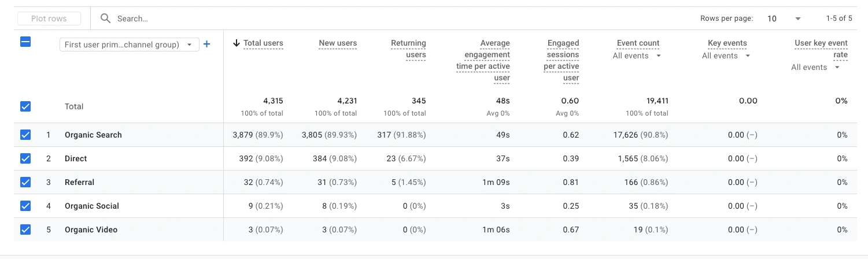Click the Total users sort arrow
This screenshot has height=259, width=868.
pos(237,43)
